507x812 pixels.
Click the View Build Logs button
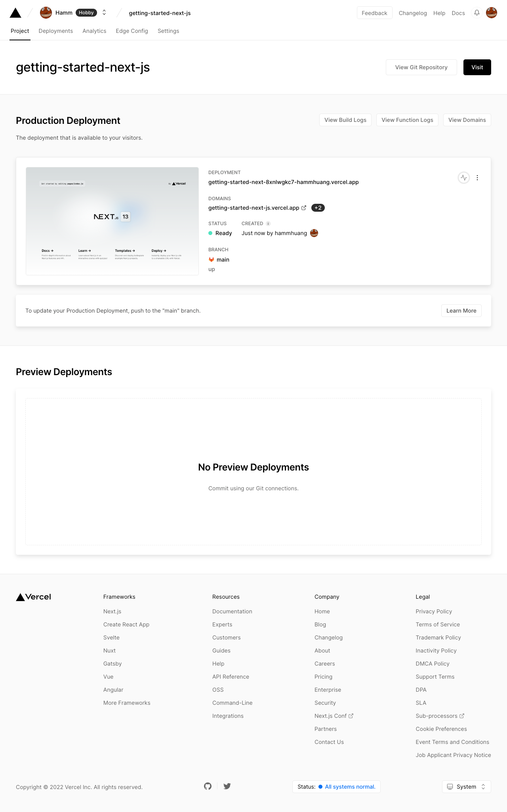tap(345, 120)
